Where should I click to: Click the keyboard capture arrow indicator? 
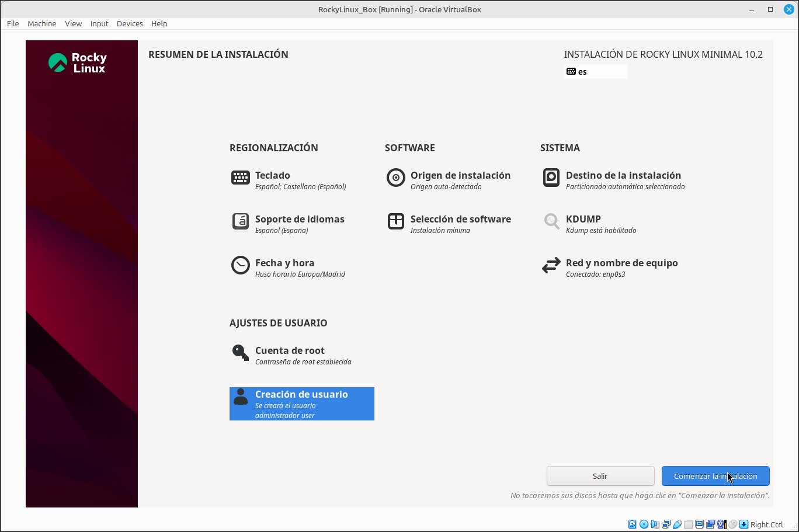pyautogui.click(x=744, y=524)
